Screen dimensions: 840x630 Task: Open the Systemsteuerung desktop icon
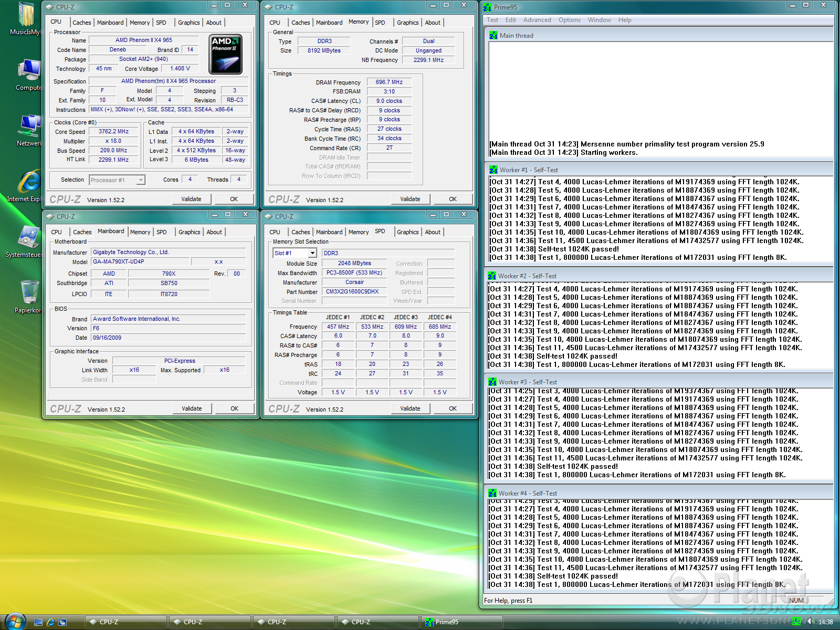(x=28, y=238)
